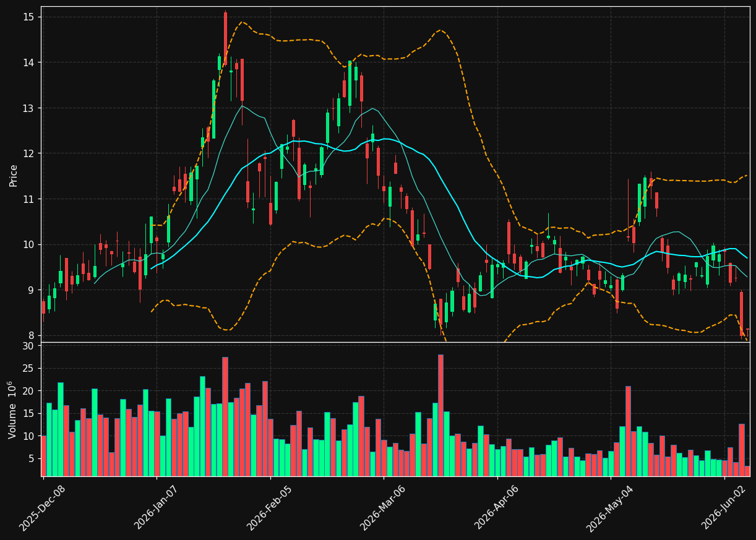Click the 2026-May-04 date label
The width and height of the screenshot is (756, 540).
coord(609,508)
